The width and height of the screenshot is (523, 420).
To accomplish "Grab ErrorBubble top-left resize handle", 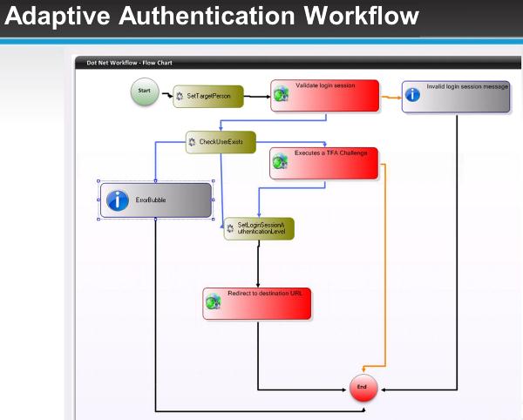I will [98, 181].
